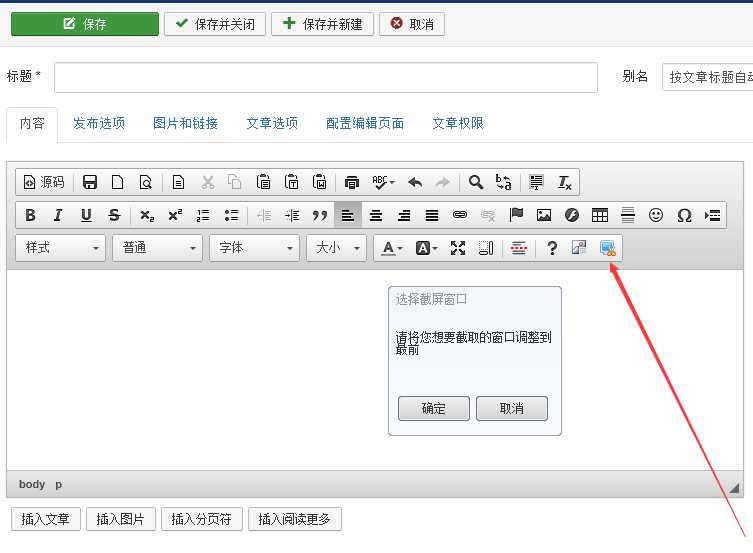Toggle 源码 source code view
Image resolution: width=753 pixels, height=553 pixels.
(44, 182)
